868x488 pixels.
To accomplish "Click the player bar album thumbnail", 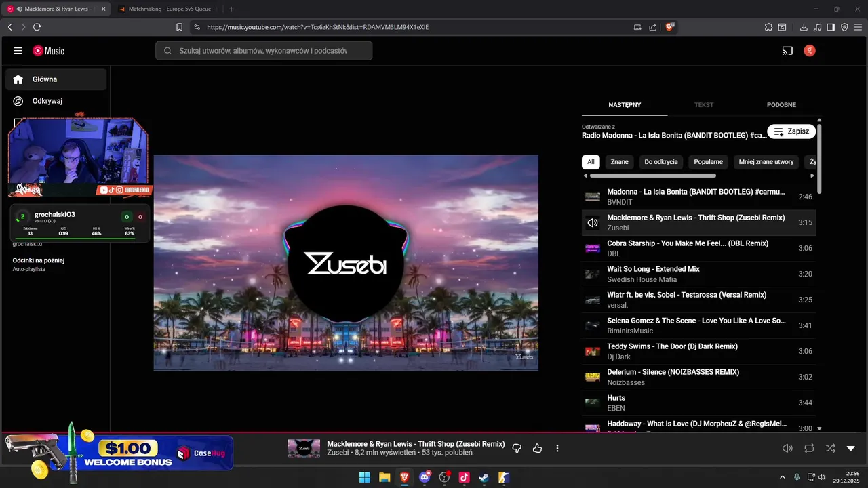I will [x=304, y=448].
